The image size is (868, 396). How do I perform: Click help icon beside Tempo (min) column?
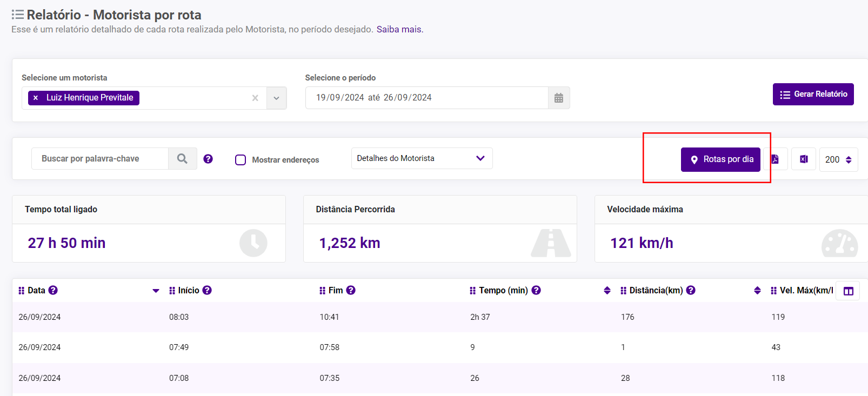[x=536, y=290]
